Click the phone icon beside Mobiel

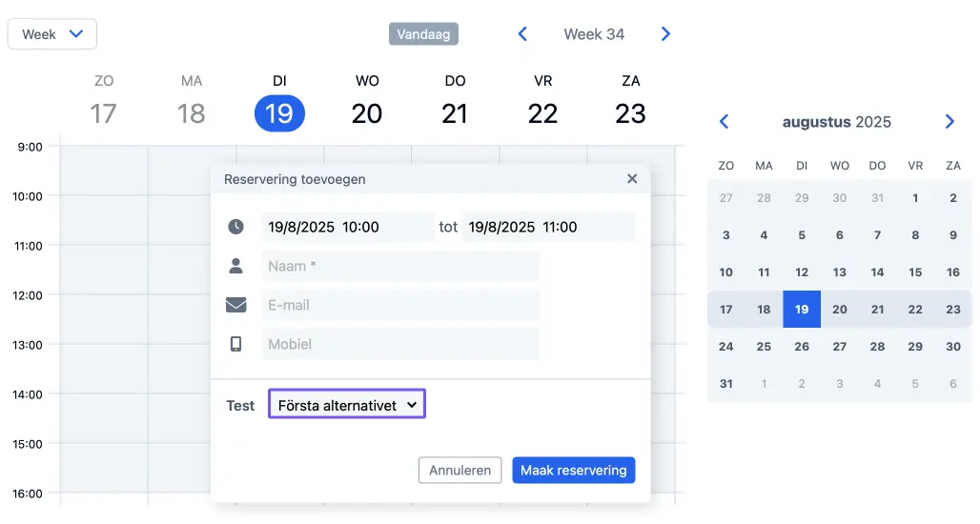235,344
